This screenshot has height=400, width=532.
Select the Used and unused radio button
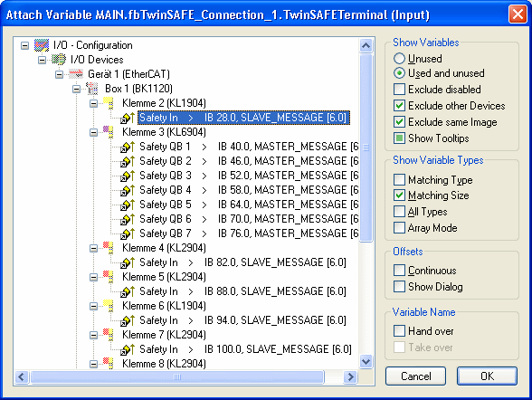(x=399, y=73)
